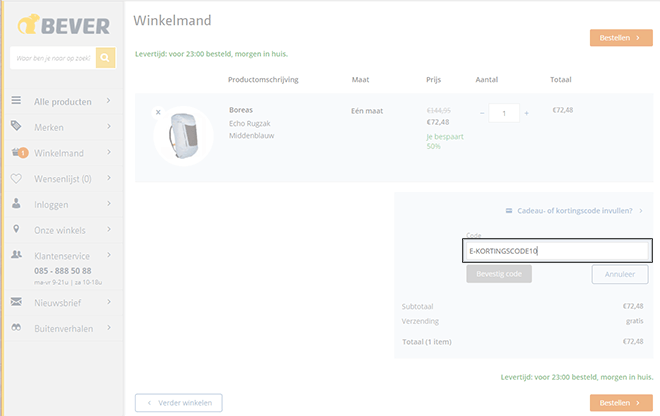660x416 pixels.
Task: Click the Wensenlijst heart icon
Action: (x=16, y=179)
